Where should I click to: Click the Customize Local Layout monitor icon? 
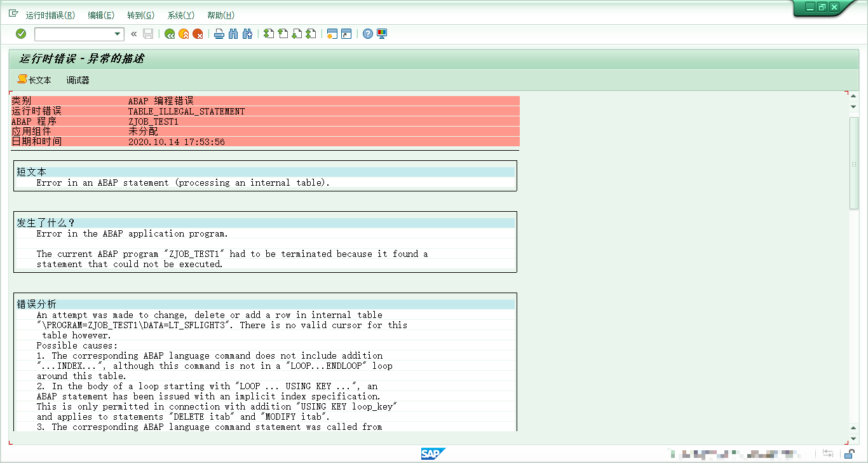coord(381,34)
